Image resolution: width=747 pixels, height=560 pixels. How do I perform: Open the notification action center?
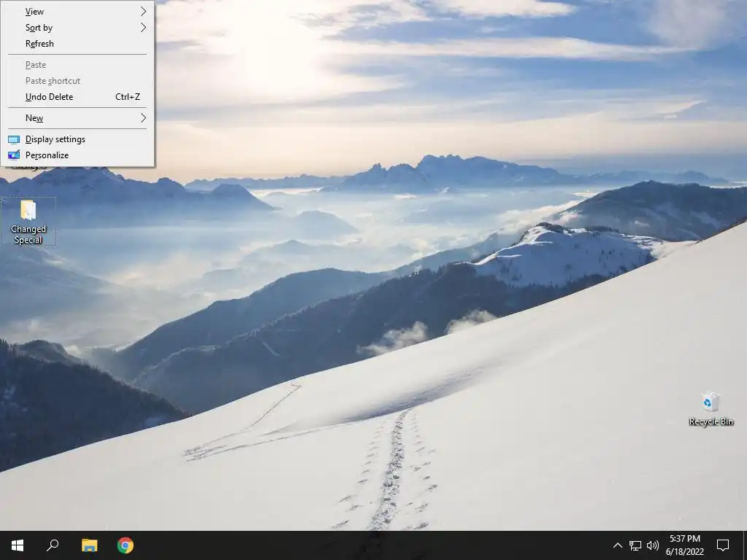click(x=723, y=545)
